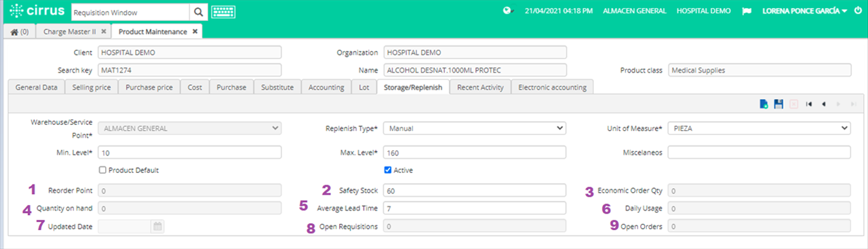Click the Max. Level field
Screen dimensions: 868x249
pyautogui.click(x=474, y=153)
